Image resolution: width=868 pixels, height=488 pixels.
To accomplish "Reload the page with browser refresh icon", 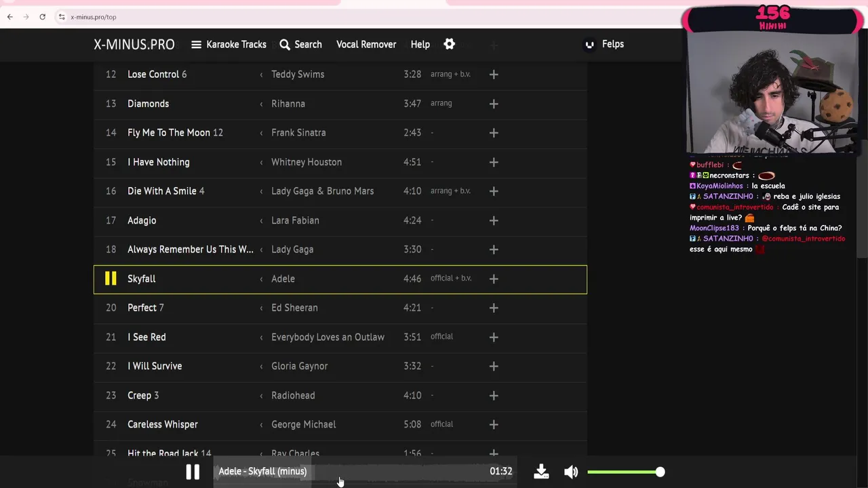I will tap(43, 17).
